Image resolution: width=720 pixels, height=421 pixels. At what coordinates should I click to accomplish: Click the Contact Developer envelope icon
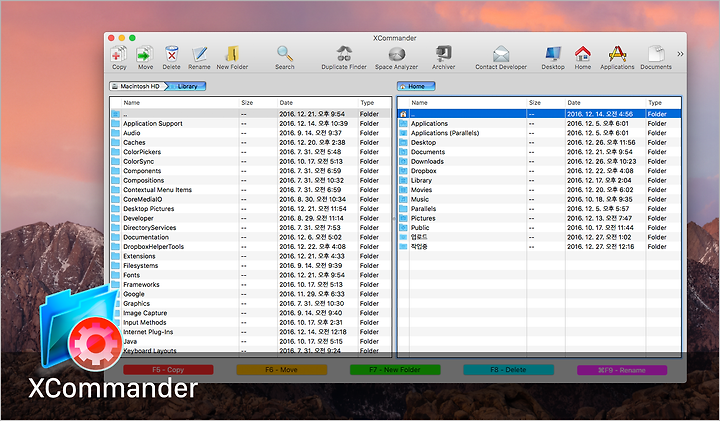pyautogui.click(x=501, y=54)
